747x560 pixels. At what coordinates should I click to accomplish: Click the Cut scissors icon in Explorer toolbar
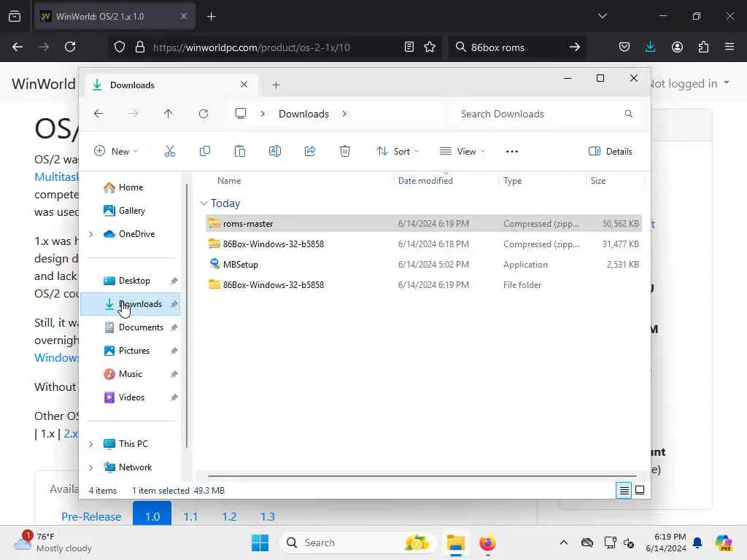click(x=169, y=152)
